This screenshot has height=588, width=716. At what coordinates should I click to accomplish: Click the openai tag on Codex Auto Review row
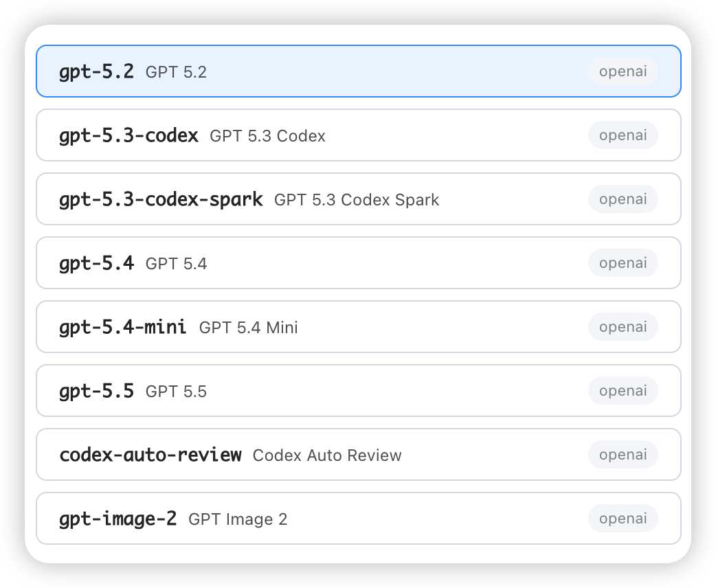click(x=623, y=455)
